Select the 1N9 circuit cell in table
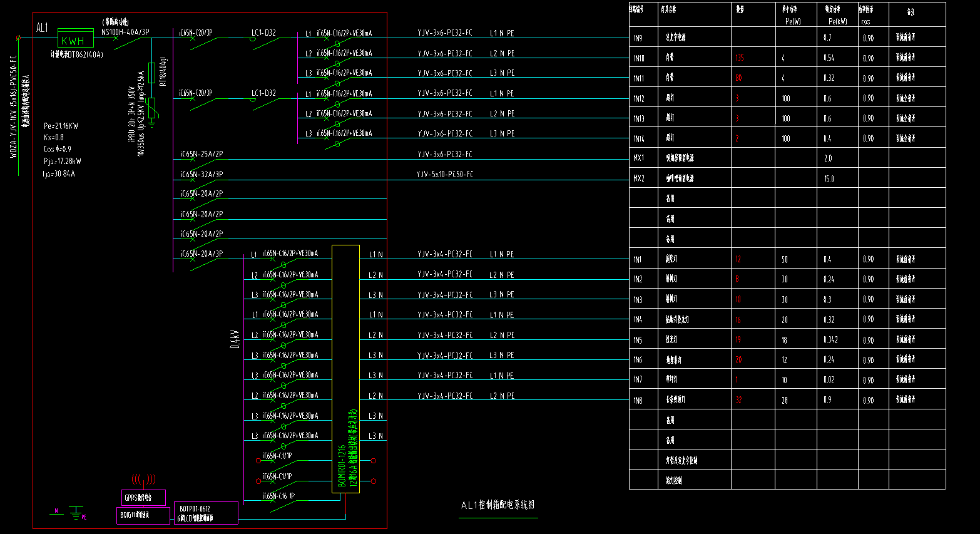Screen dimensions: 980x534 click(638, 38)
